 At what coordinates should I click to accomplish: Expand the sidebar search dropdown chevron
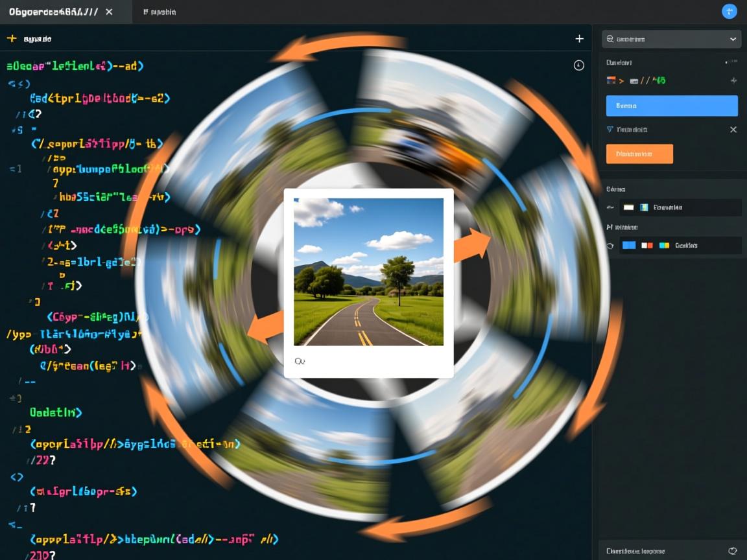733,39
